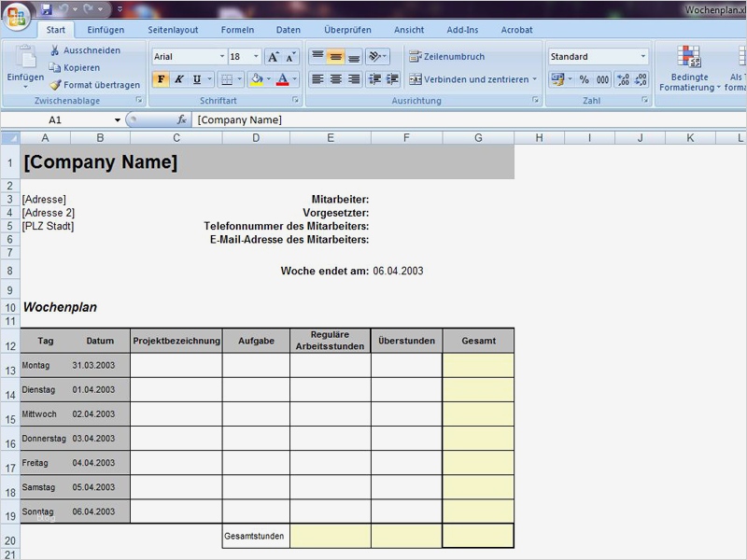The height and width of the screenshot is (560, 747).
Task: Select the Ausschneiden (cut) icon
Action: click(x=54, y=50)
